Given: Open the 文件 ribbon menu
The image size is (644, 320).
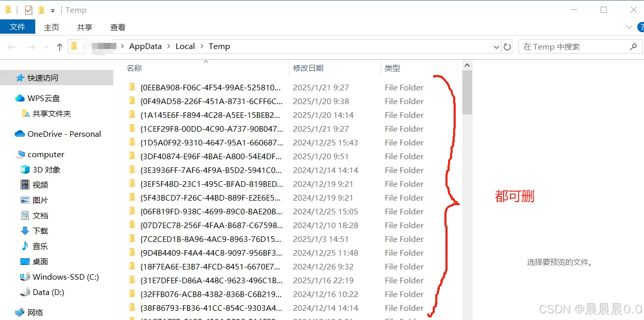Looking at the screenshot, I should point(17,27).
